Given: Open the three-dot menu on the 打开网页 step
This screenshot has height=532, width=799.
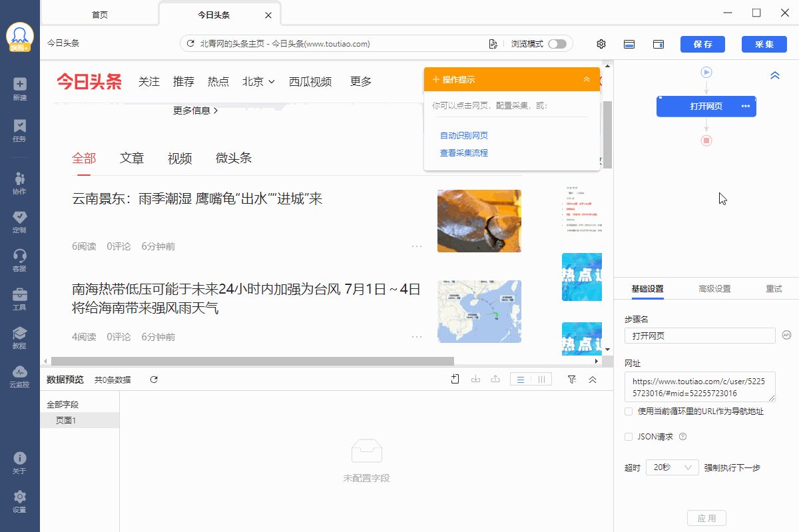Looking at the screenshot, I should (x=745, y=107).
